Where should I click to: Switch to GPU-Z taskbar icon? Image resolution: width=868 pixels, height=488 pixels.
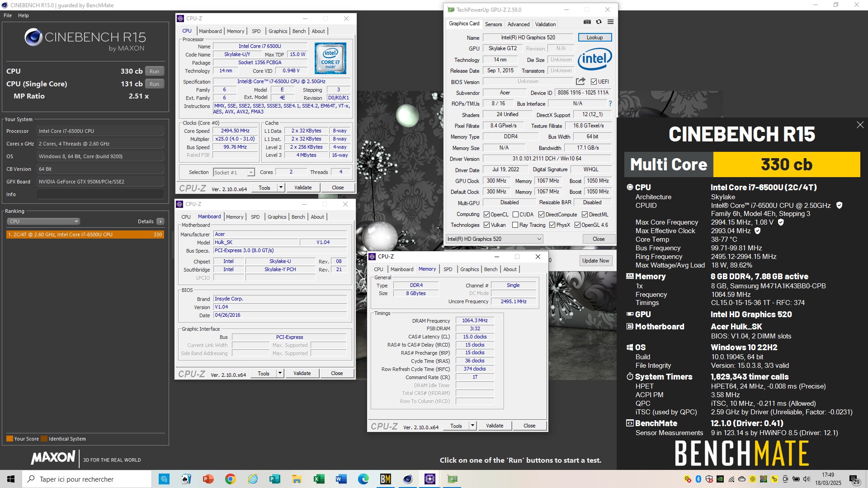pos(452,479)
